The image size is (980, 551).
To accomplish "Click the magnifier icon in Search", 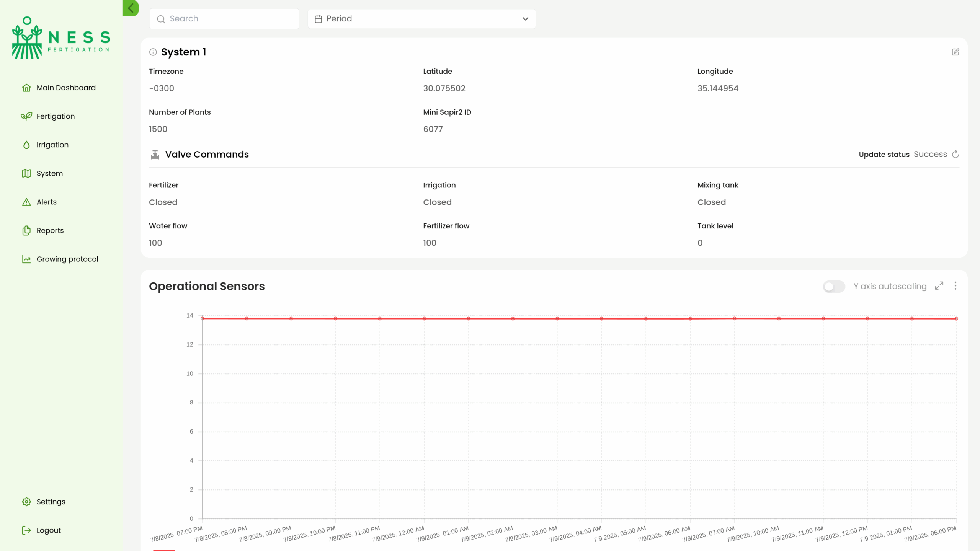I will [x=161, y=19].
